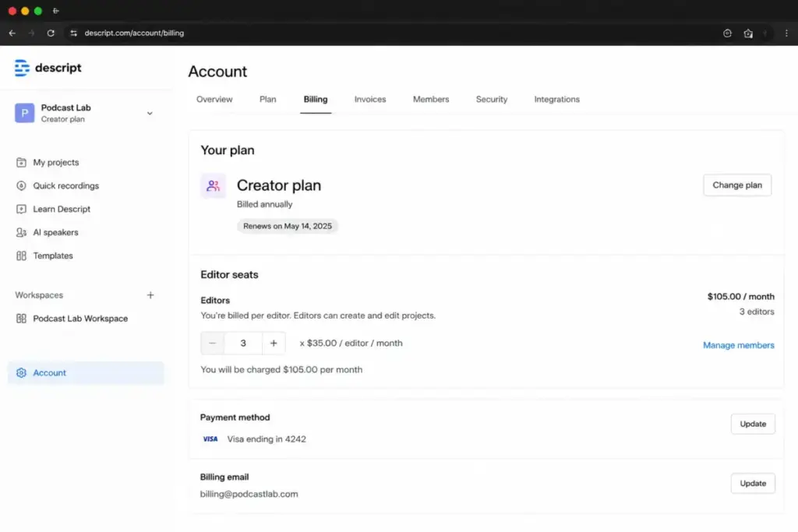This screenshot has height=532, width=798.
Task: Go to the Security tab
Action: click(x=492, y=99)
